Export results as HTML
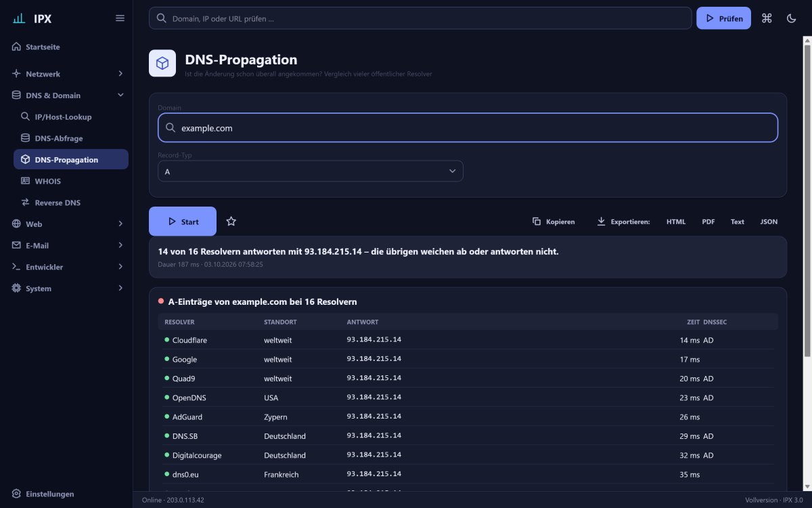812x508 pixels. (676, 221)
